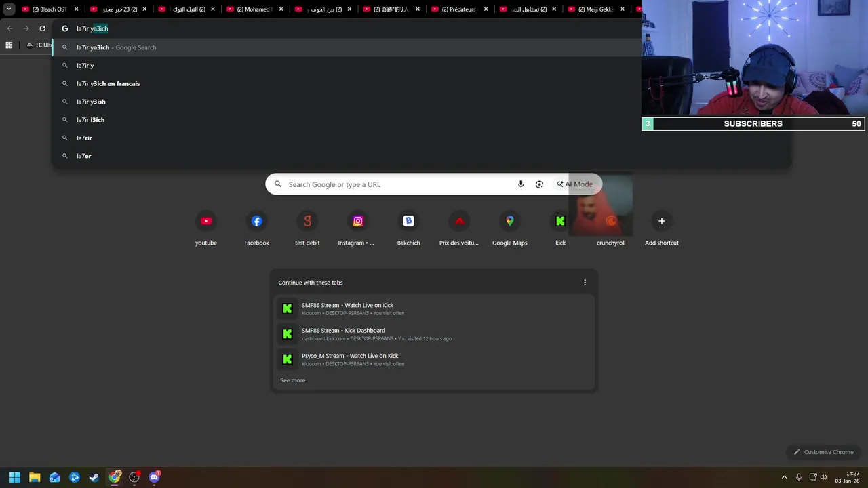Open the youtube shortcut tile
Screen dimensions: 868x488
coord(206,229)
